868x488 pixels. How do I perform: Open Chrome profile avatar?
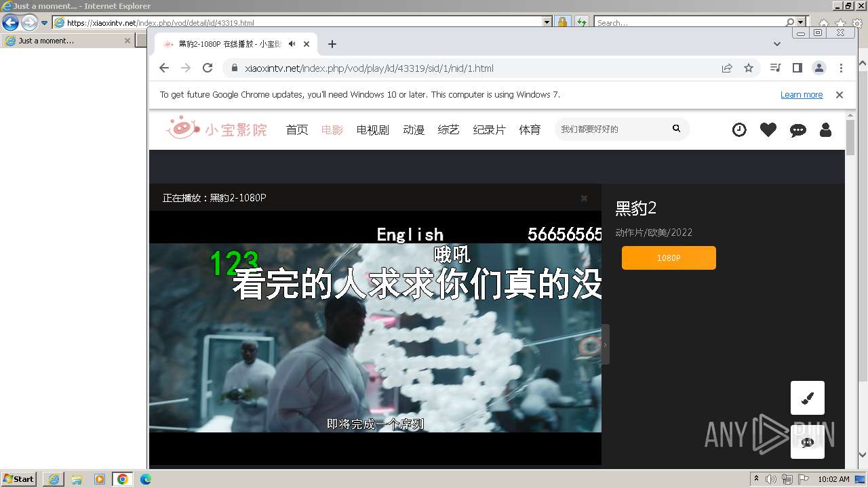(819, 68)
